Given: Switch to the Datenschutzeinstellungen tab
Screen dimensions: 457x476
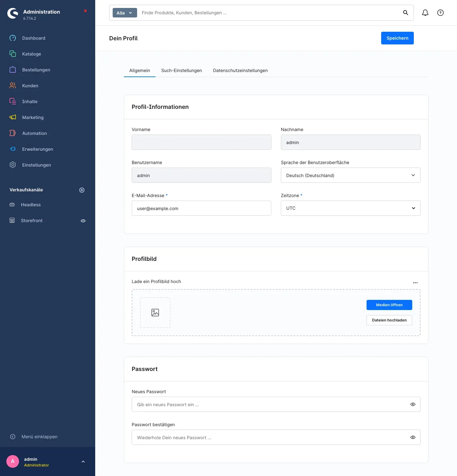Looking at the screenshot, I should 241,70.
